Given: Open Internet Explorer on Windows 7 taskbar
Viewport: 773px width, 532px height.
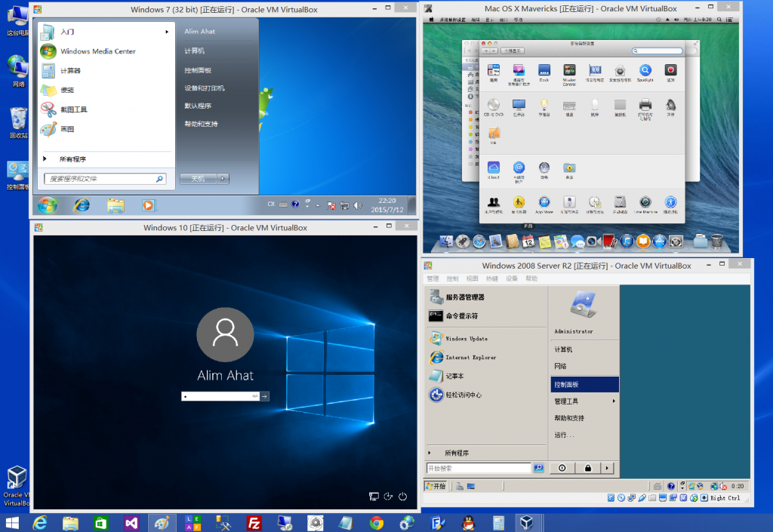Looking at the screenshot, I should 82,205.
